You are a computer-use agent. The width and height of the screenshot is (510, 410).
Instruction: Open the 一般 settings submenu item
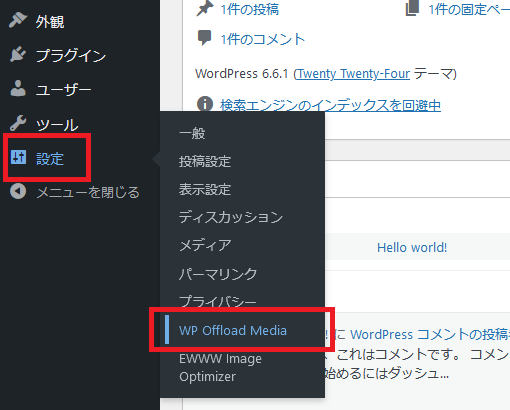(192, 133)
